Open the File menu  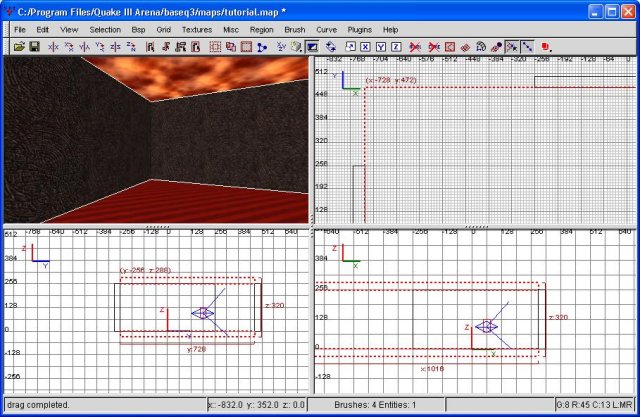20,30
